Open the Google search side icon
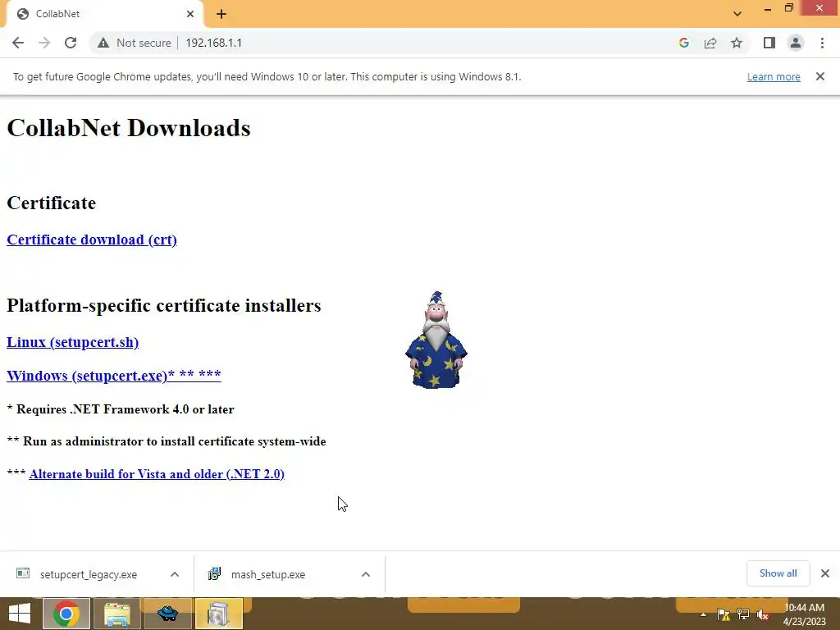The image size is (840, 630). pyautogui.click(x=683, y=43)
